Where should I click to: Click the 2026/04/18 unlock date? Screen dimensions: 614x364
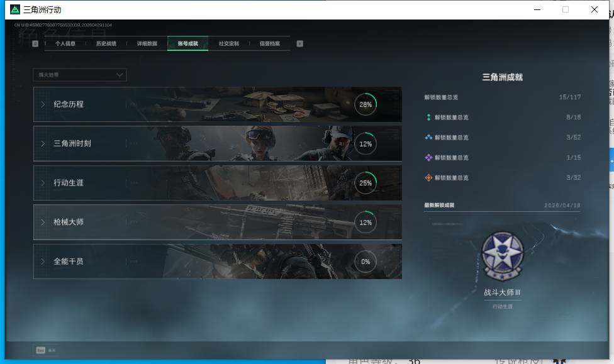tap(562, 205)
